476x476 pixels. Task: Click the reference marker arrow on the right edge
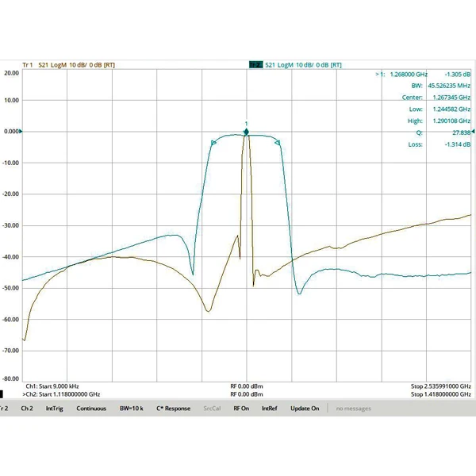(473, 132)
